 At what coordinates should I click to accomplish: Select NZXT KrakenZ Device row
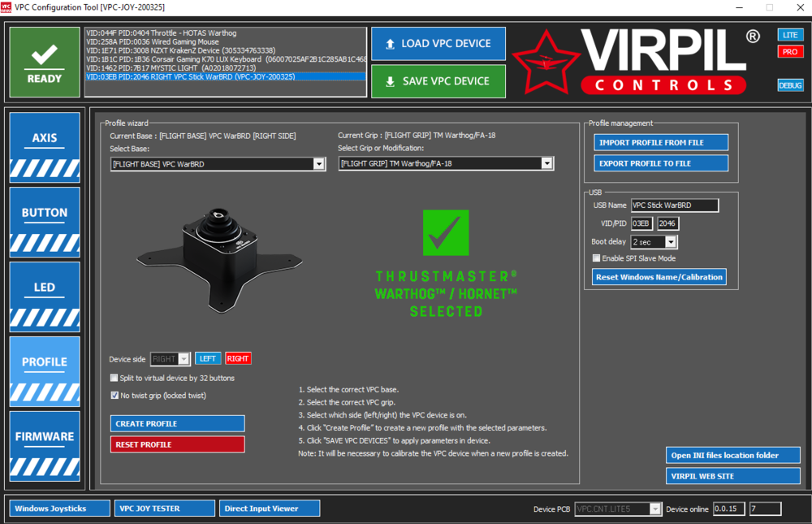(225, 51)
